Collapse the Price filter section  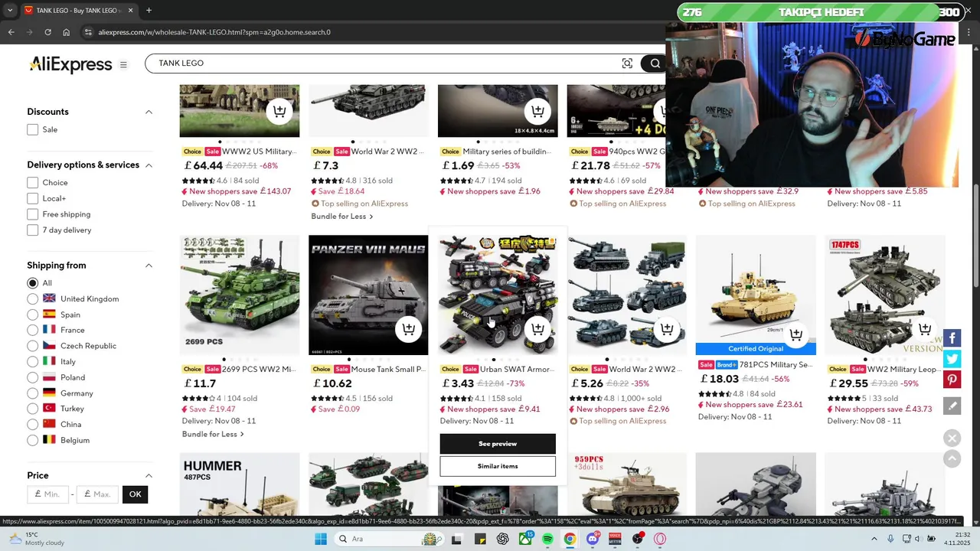click(149, 475)
